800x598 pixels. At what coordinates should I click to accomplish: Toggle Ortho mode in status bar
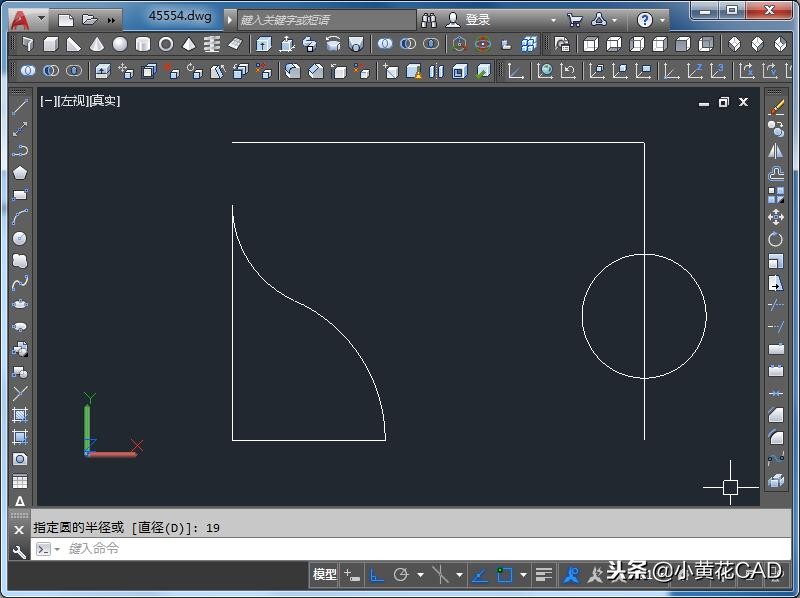[x=377, y=575]
